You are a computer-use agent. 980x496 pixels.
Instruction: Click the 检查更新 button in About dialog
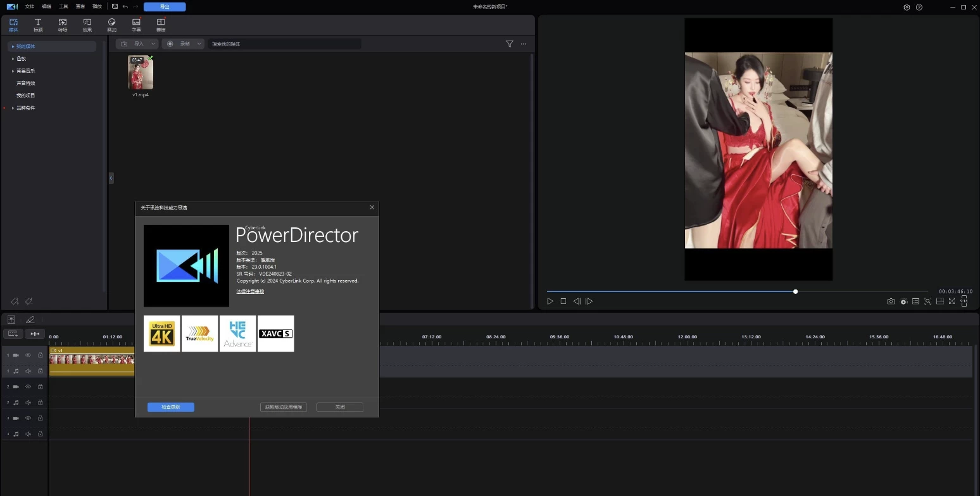point(170,407)
